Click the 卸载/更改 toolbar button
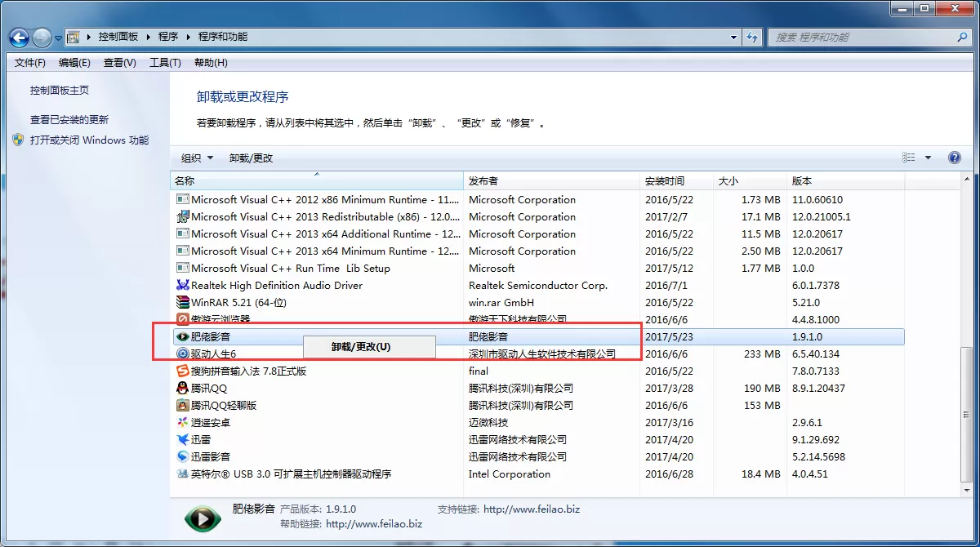Viewport: 980px width, 547px height. 252,158
